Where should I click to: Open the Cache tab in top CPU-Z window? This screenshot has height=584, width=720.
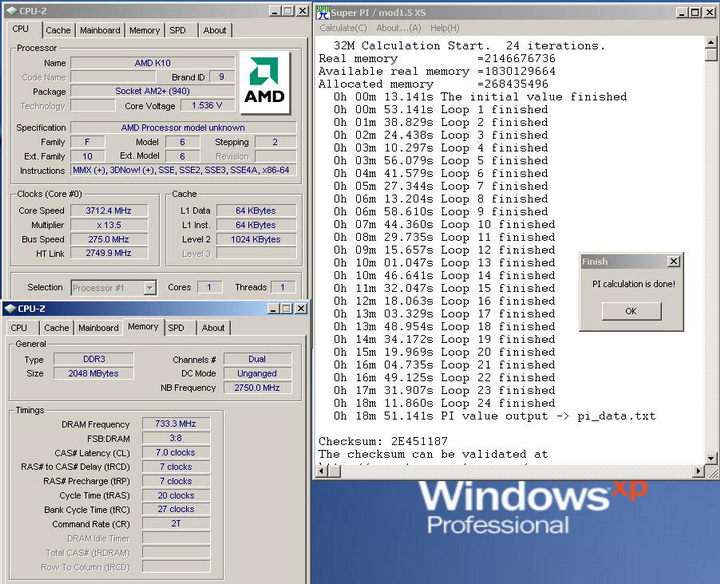point(58,30)
